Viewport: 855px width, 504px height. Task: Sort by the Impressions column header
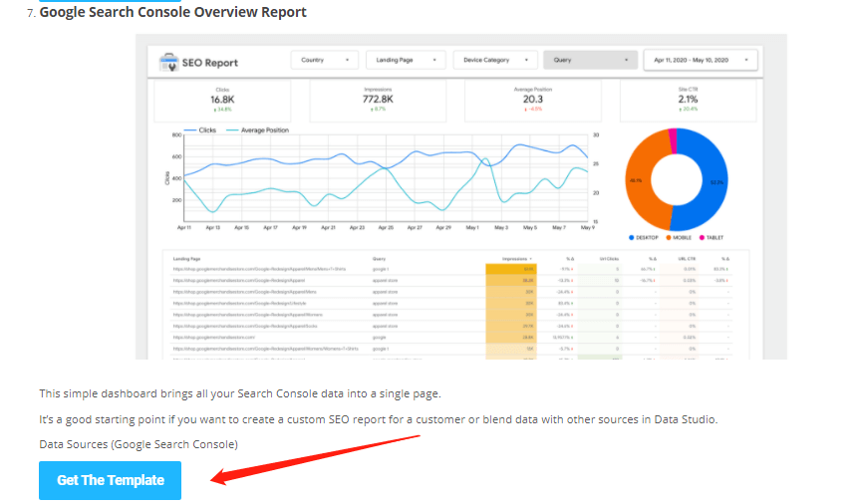point(516,259)
